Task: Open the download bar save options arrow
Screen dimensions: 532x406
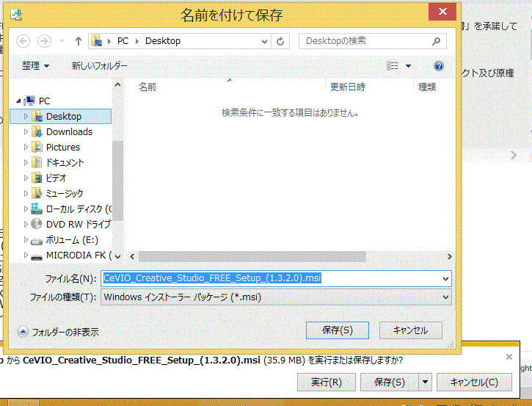Action: [x=425, y=383]
